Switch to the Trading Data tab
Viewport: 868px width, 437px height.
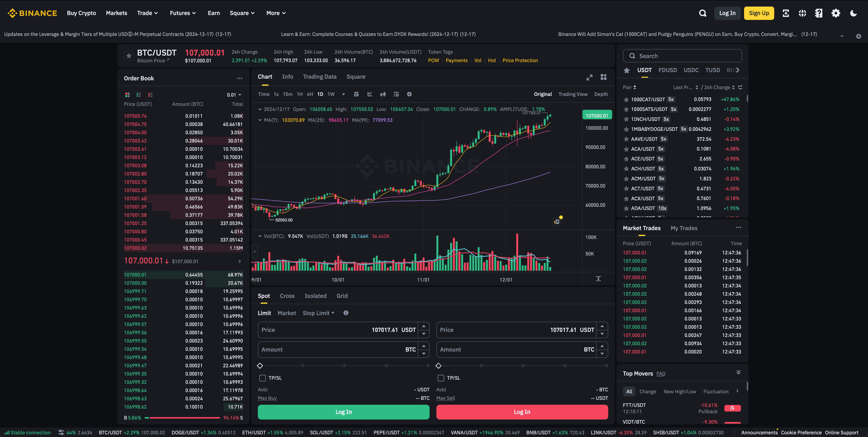320,77
